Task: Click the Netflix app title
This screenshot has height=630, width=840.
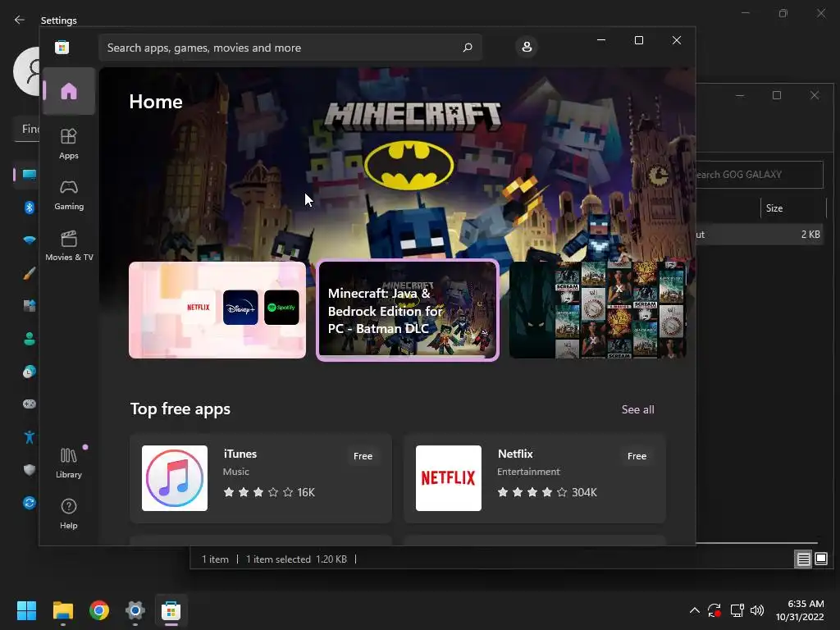Action: (515, 454)
